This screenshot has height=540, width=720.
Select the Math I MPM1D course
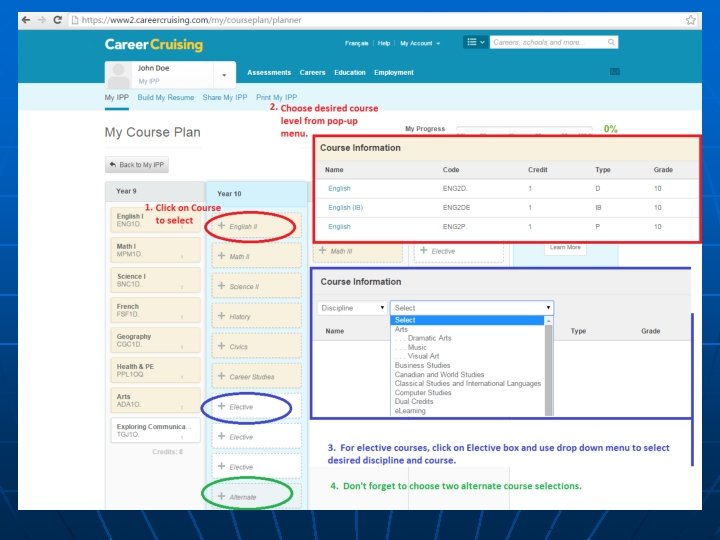[x=156, y=250]
